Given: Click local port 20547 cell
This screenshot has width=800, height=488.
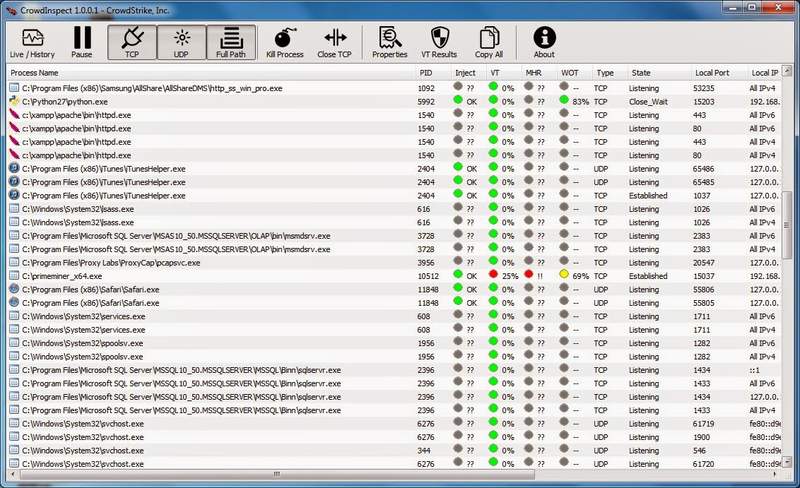Looking at the screenshot, I should (x=704, y=263).
